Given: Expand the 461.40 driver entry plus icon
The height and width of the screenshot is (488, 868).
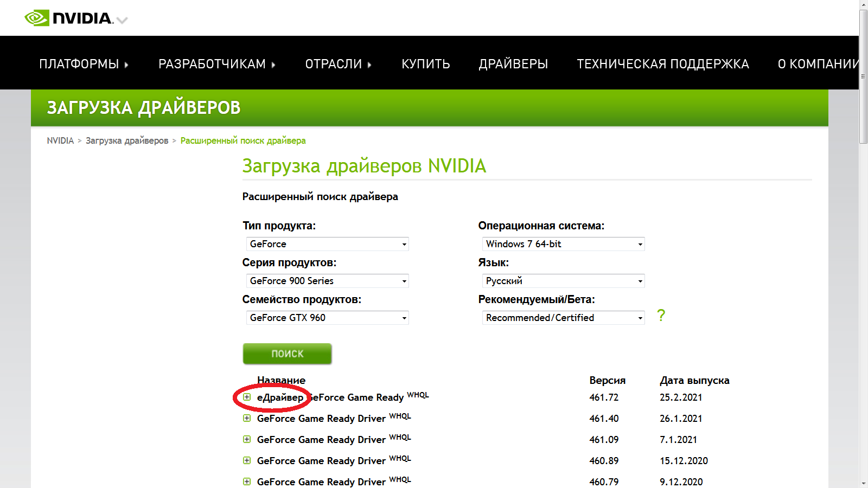Looking at the screenshot, I should coord(247,419).
